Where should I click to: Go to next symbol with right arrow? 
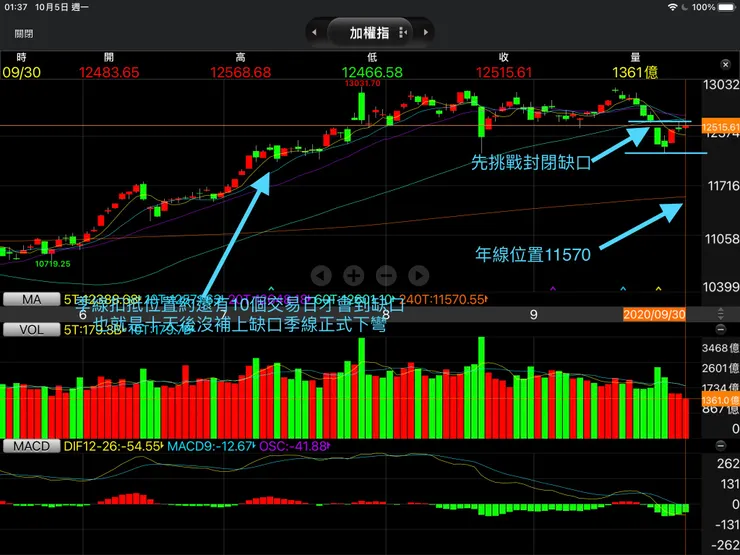point(426,33)
